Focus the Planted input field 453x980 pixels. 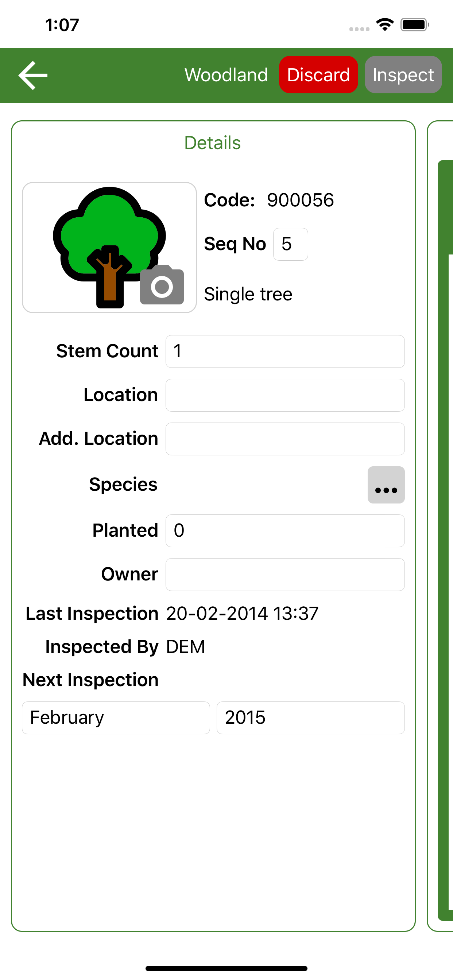click(285, 531)
